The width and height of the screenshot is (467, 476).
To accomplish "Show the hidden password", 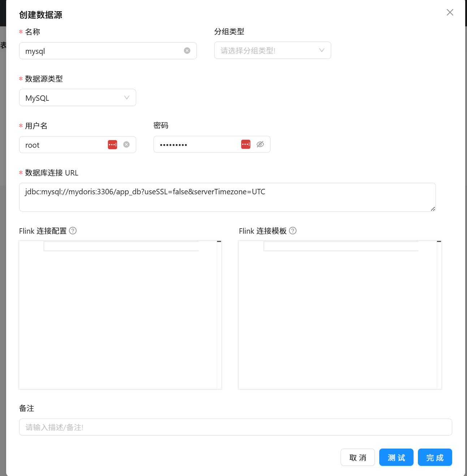I will (x=260, y=144).
